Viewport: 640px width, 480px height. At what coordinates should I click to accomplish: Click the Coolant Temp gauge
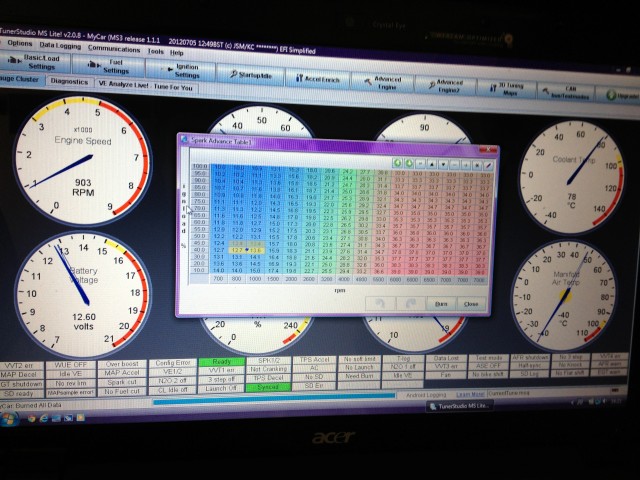pos(571,178)
